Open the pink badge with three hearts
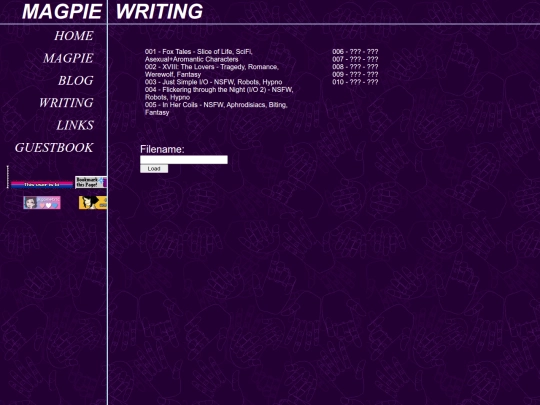Image resolution: width=540 pixels, height=405 pixels. [42, 202]
